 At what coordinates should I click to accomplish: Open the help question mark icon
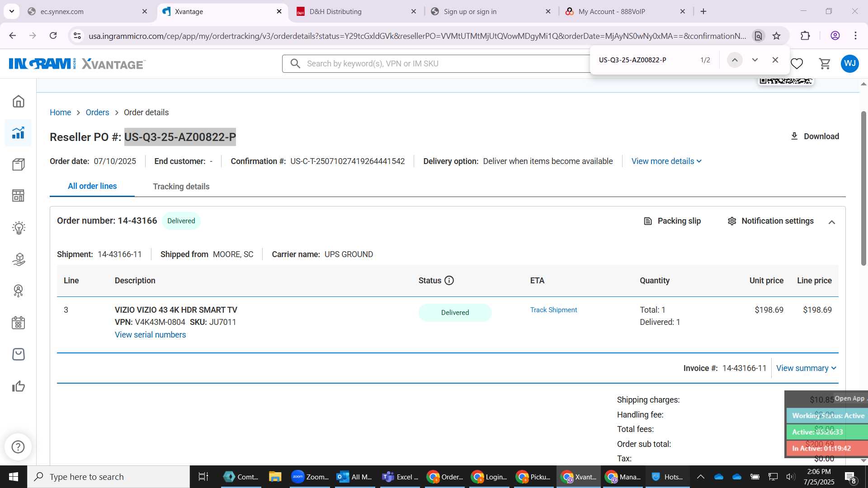click(x=18, y=447)
